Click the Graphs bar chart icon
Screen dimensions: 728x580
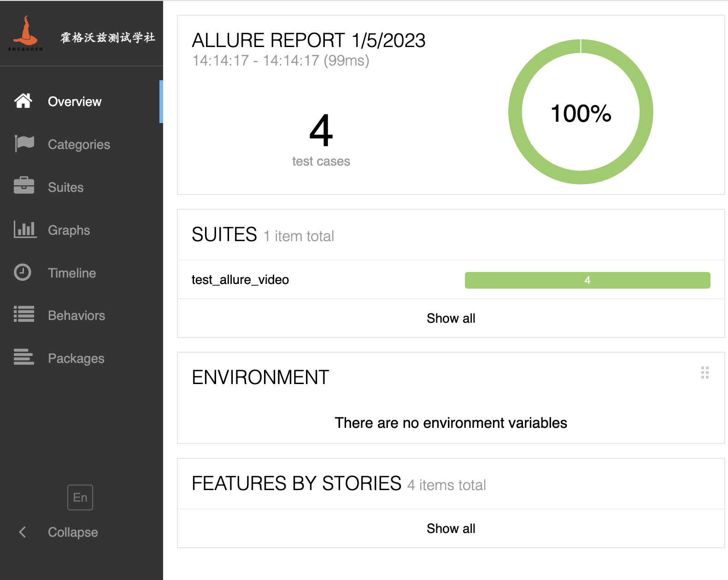(x=25, y=229)
